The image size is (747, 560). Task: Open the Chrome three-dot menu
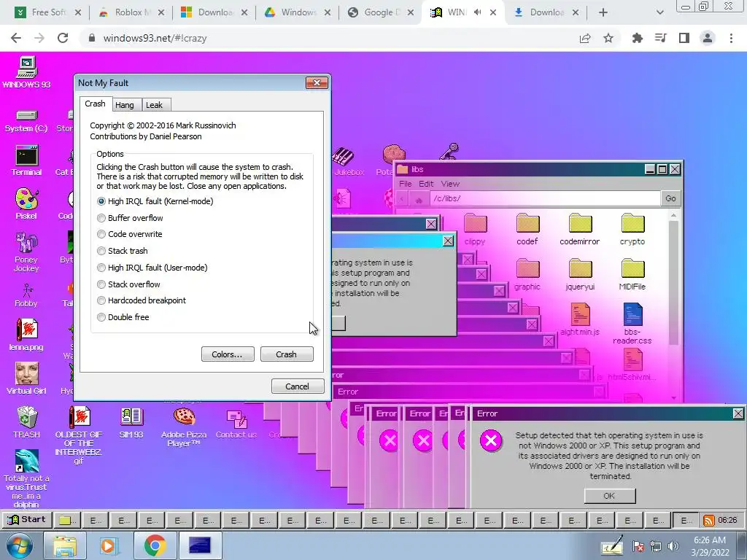tap(731, 38)
